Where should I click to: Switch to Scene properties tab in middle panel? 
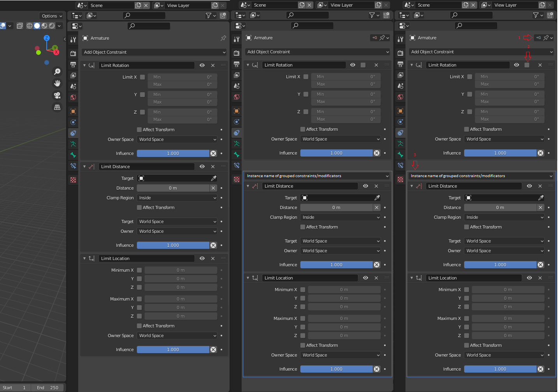237,86
